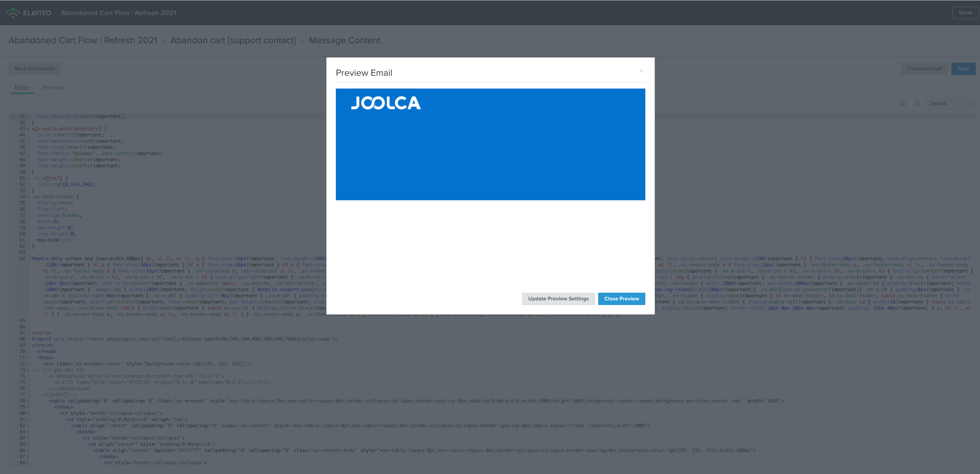The height and width of the screenshot is (474, 980).
Task: Collapse the tr fold at line 80
Action: (27, 413)
